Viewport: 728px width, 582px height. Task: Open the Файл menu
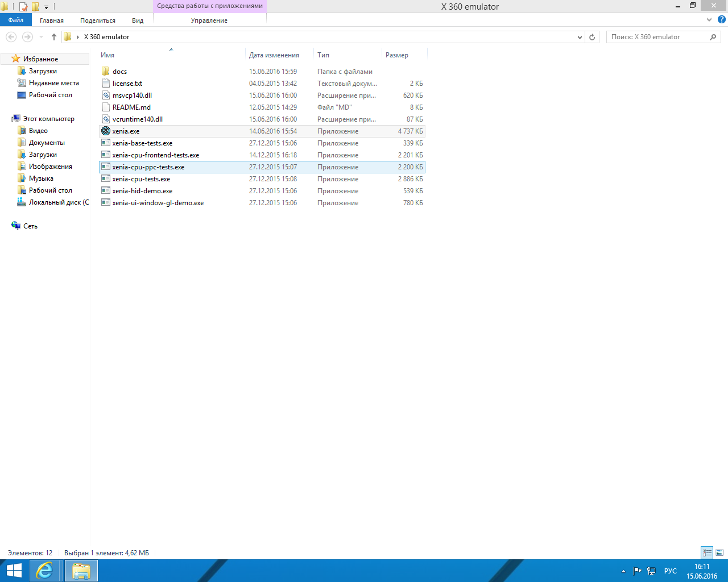coord(16,20)
